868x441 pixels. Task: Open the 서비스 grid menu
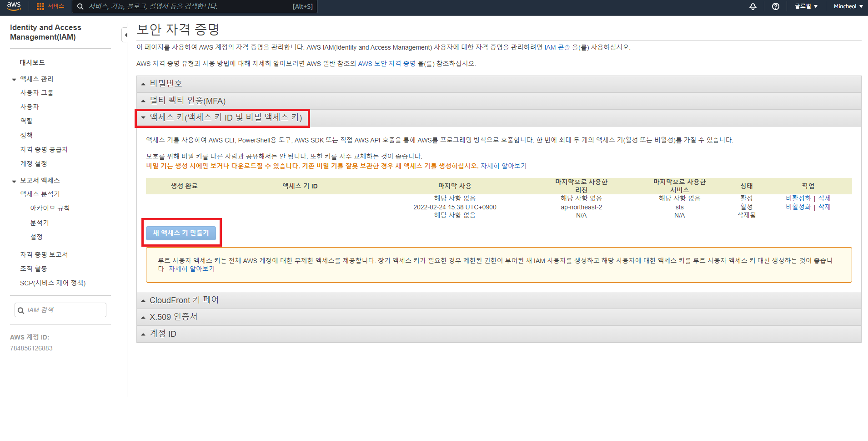coord(50,6)
